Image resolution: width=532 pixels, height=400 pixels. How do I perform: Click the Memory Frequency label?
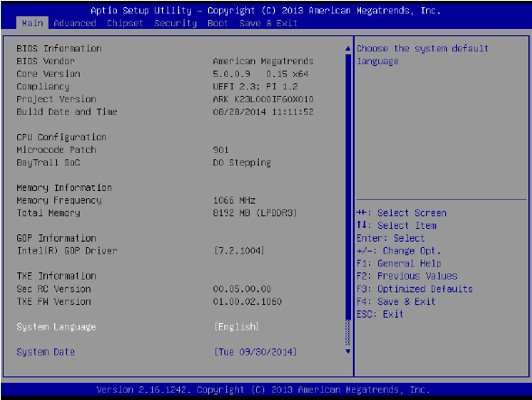tap(59, 200)
